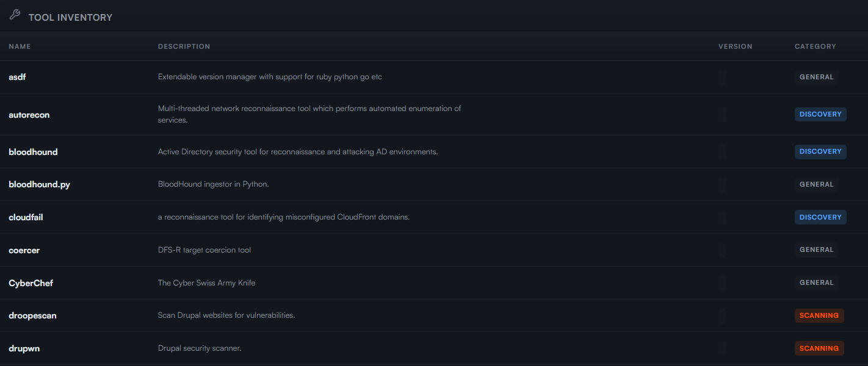Click the 'BloodHound ingestor in Python' description
The width and height of the screenshot is (868, 366).
[x=213, y=184]
